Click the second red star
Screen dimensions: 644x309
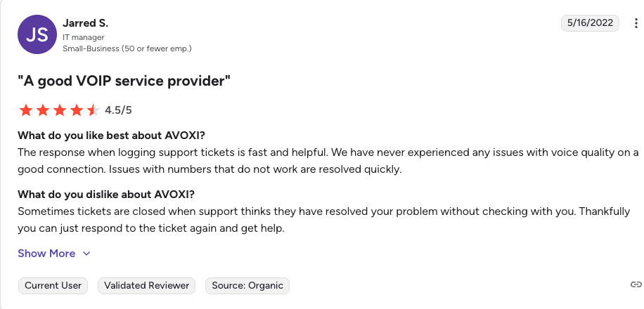point(43,110)
